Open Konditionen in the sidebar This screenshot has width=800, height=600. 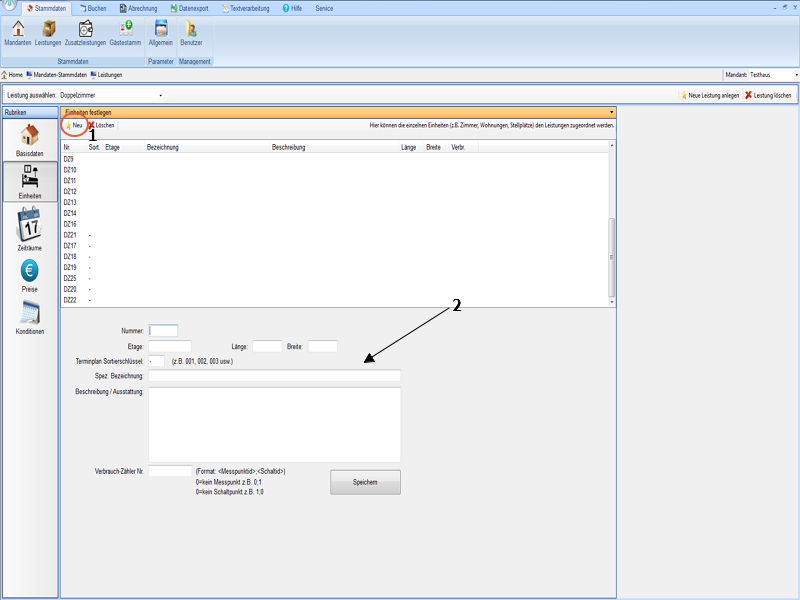tap(30, 317)
